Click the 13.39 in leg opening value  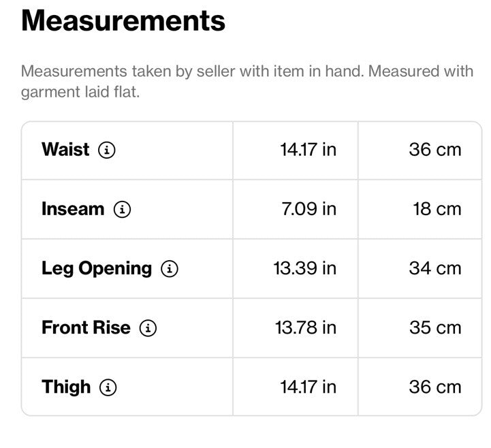click(305, 269)
